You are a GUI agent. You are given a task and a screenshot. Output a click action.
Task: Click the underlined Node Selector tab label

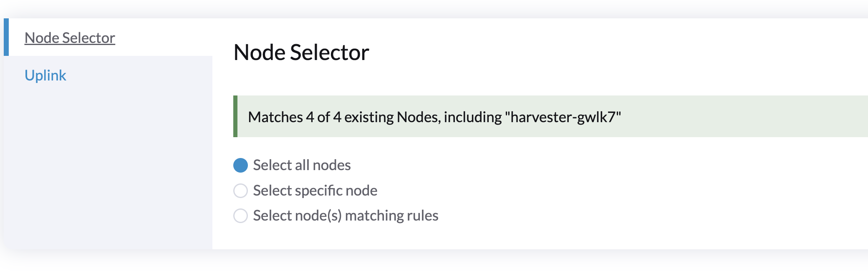pos(70,38)
